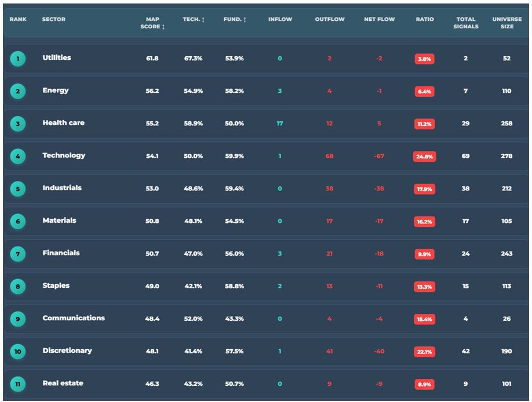Click the Net Flow column header
Viewport: 532px width, 402px height.
(x=380, y=20)
